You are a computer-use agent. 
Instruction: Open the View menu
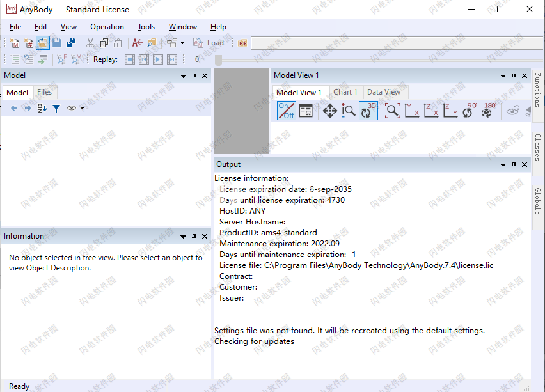[68, 27]
